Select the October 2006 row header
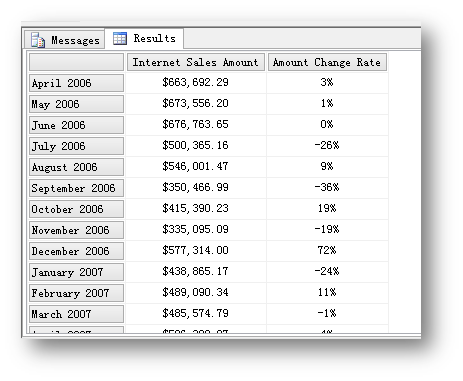 (76, 209)
